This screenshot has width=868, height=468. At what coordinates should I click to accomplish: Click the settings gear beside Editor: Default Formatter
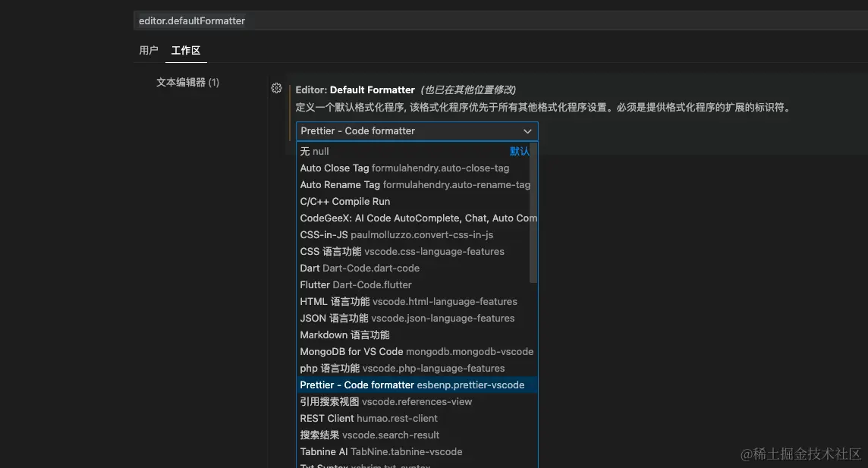[x=276, y=88]
